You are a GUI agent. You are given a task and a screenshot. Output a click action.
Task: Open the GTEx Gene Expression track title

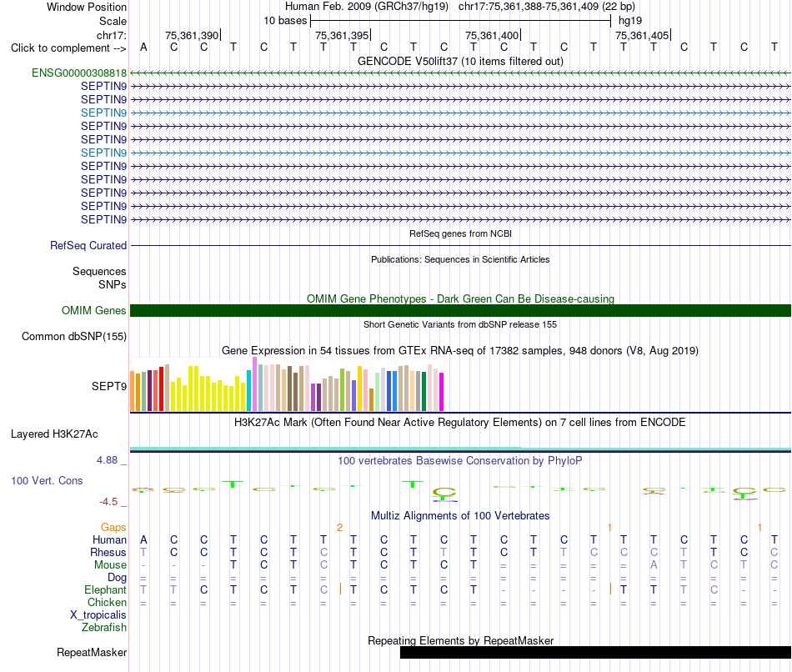tap(460, 351)
